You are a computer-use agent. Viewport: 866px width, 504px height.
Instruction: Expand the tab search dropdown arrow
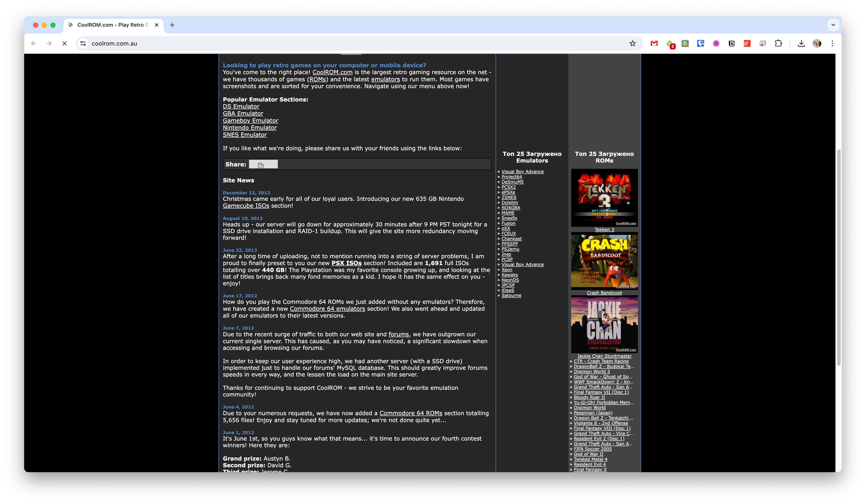click(x=833, y=25)
